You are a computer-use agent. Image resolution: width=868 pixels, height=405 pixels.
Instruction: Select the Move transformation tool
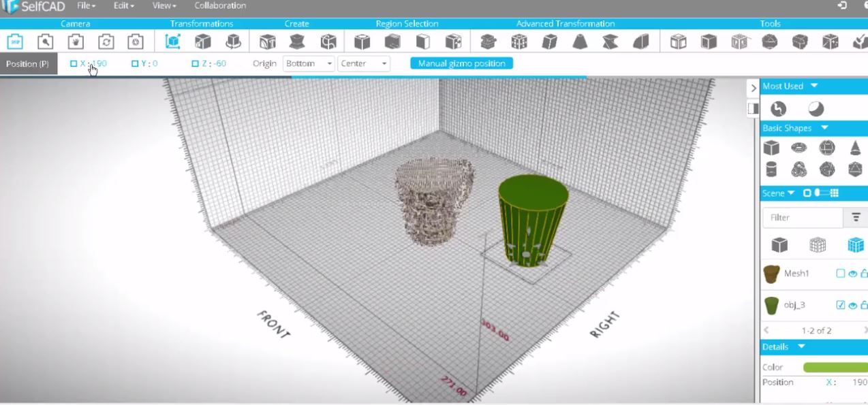[172, 42]
